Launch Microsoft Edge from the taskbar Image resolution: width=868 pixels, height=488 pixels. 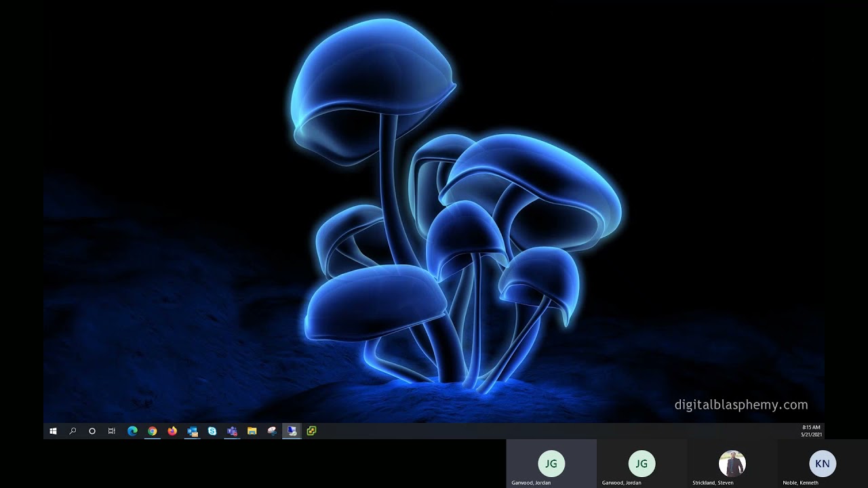coord(132,431)
